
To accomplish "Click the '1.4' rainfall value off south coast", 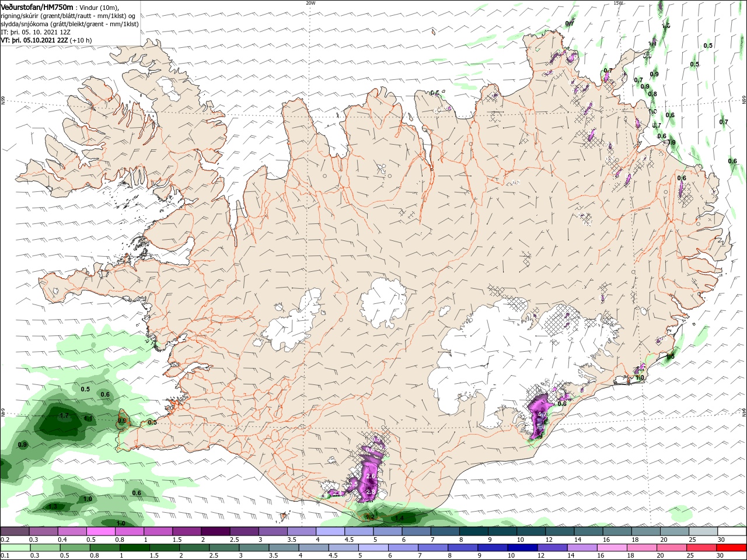I will (400, 518).
